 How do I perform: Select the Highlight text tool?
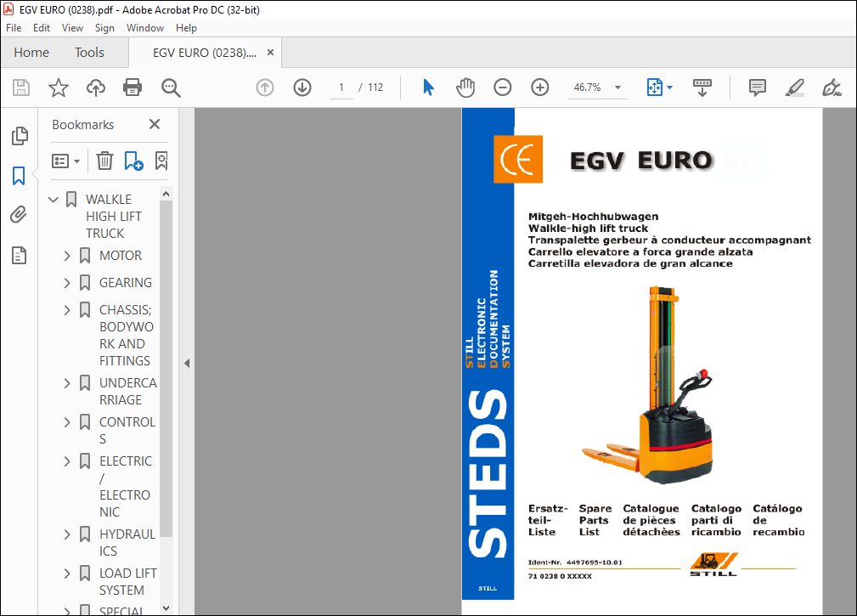pyautogui.click(x=794, y=88)
